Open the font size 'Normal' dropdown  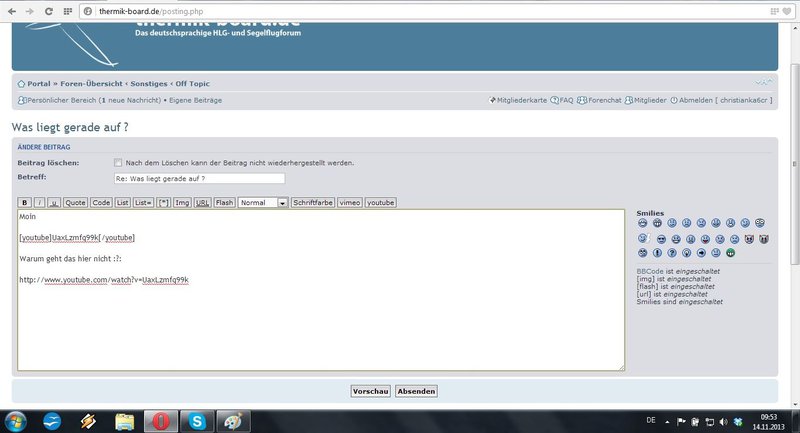click(x=262, y=202)
